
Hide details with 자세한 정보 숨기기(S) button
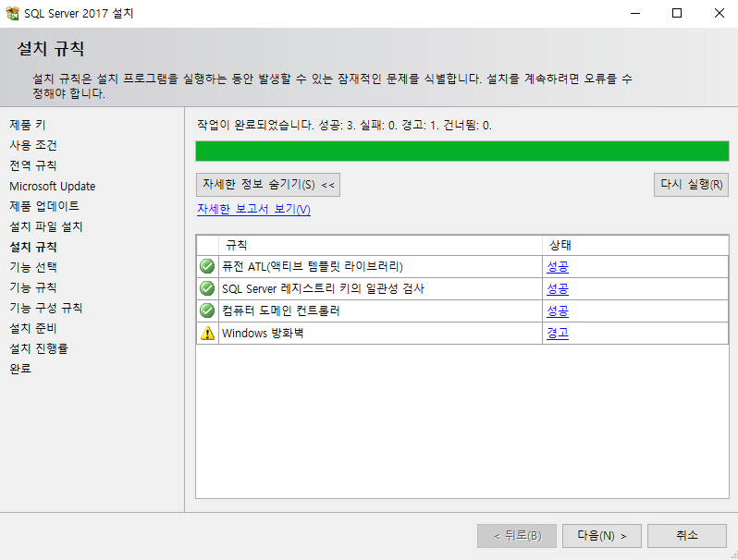pos(268,185)
